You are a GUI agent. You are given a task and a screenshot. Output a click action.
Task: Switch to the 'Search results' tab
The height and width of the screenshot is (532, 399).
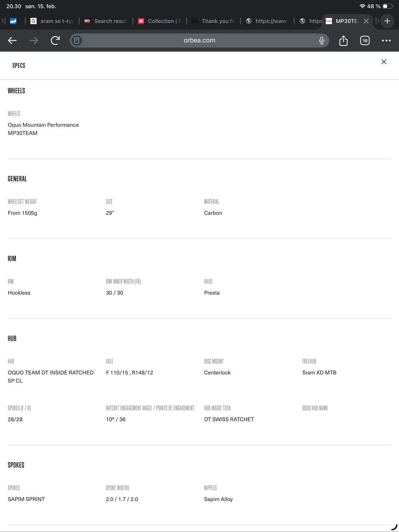[106, 21]
